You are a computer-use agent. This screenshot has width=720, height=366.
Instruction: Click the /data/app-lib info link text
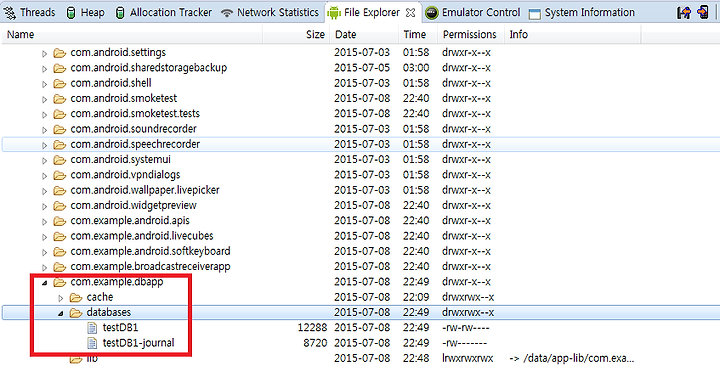pyautogui.click(x=572, y=358)
